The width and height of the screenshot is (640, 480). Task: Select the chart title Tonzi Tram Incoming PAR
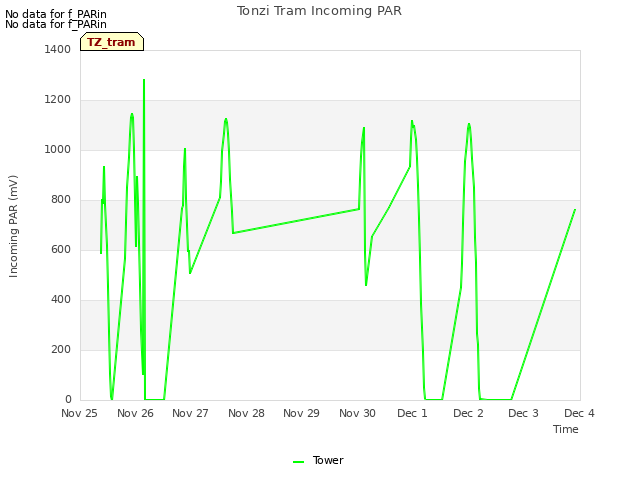[319, 11]
